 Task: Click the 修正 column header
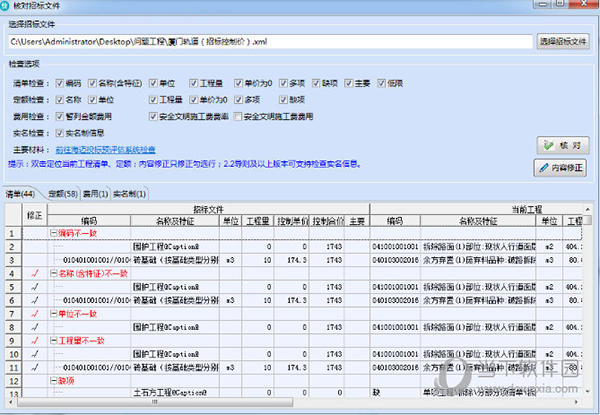click(34, 215)
